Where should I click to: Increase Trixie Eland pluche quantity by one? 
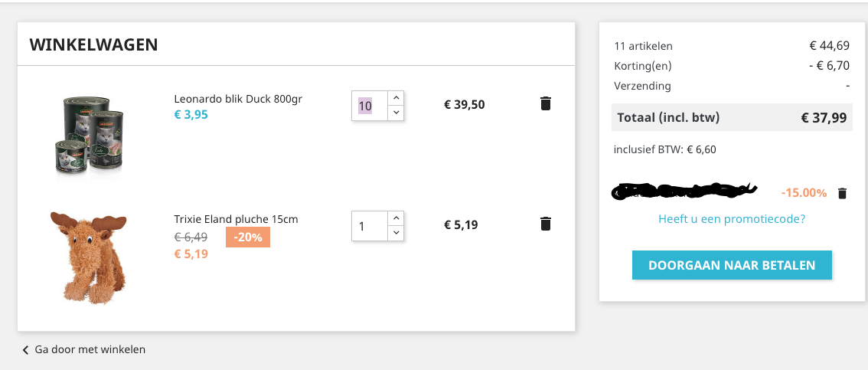coord(395,218)
